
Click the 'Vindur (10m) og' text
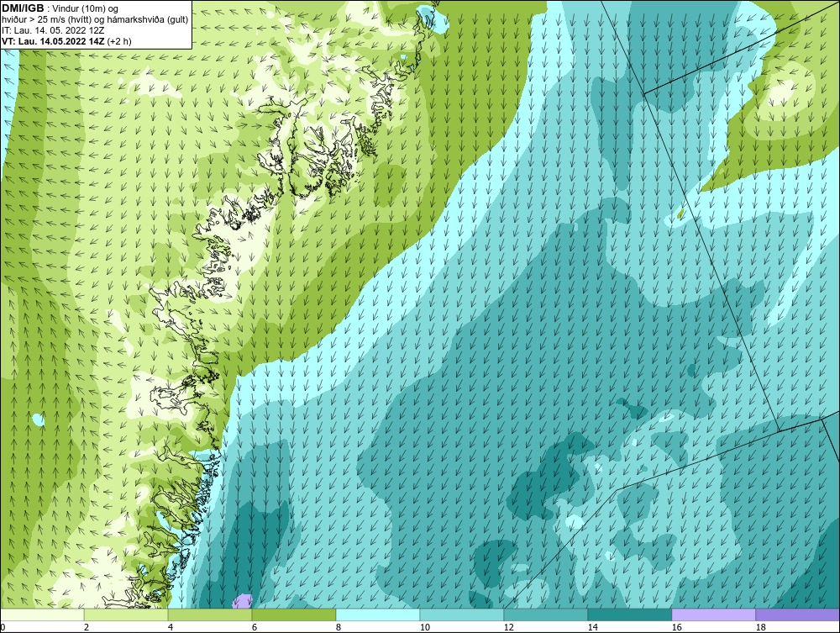click(87, 8)
